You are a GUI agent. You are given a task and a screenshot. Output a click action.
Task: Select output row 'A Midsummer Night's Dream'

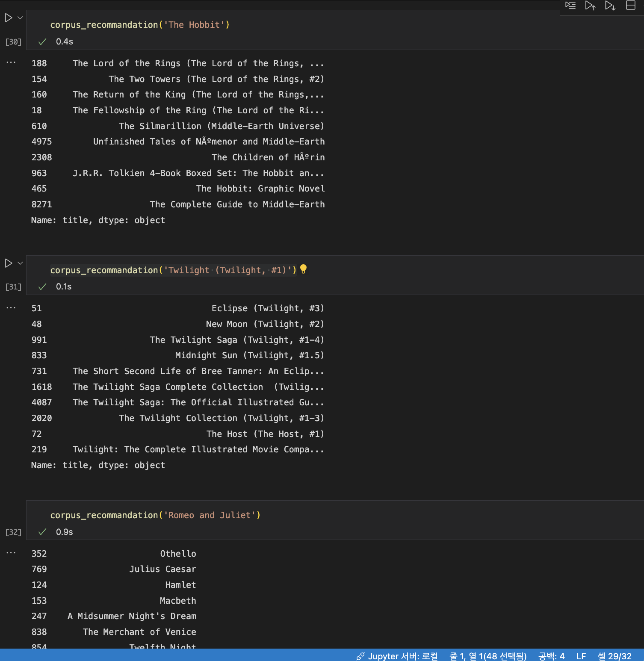click(114, 616)
